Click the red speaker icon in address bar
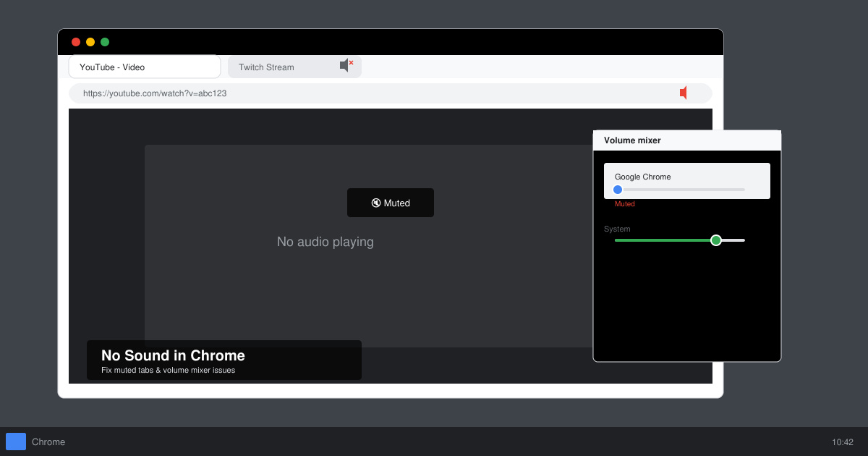 684,93
